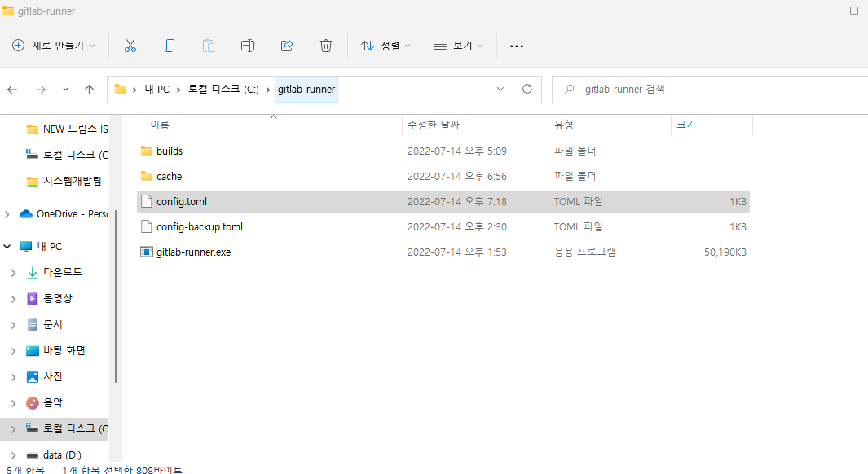Click the Delete trash can icon
This screenshot has height=474, width=868.
pyautogui.click(x=326, y=46)
